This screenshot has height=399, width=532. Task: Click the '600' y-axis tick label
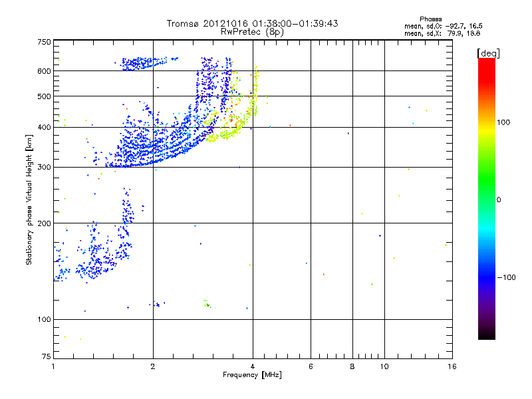point(44,71)
